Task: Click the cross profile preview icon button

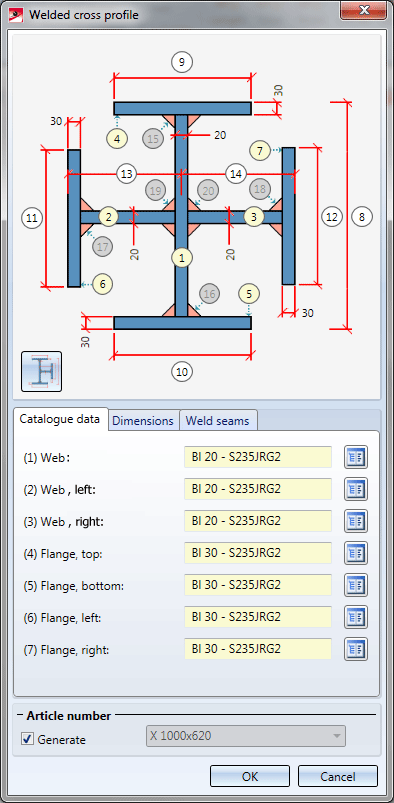Action: click(x=42, y=371)
